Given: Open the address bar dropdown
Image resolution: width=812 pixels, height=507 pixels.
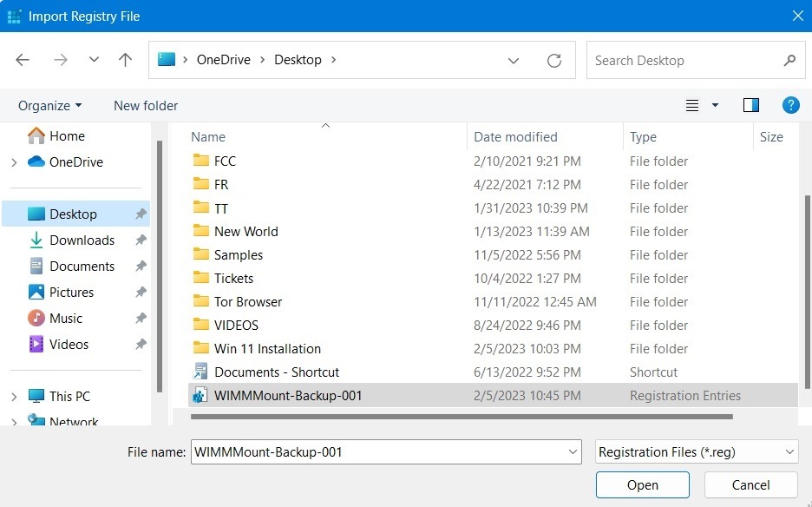Looking at the screenshot, I should coord(514,60).
